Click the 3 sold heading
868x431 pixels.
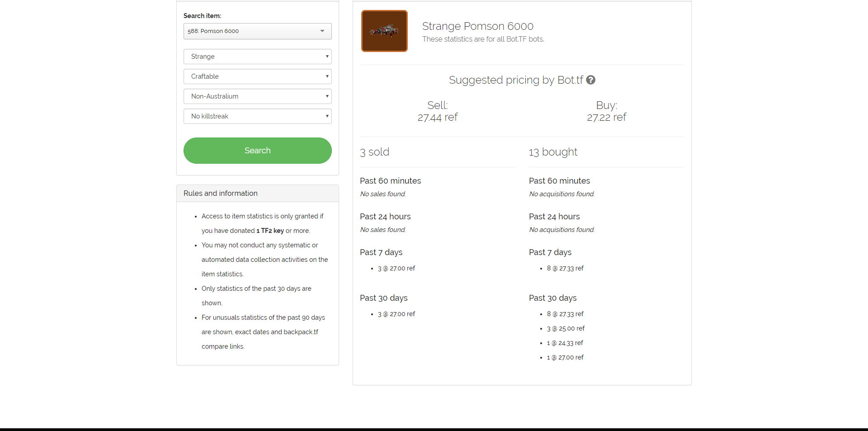click(375, 152)
